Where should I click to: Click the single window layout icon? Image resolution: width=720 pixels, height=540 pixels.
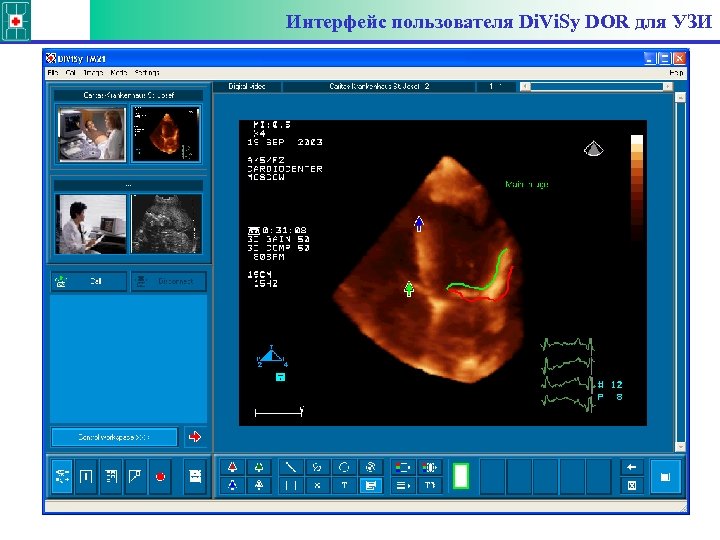[86, 477]
